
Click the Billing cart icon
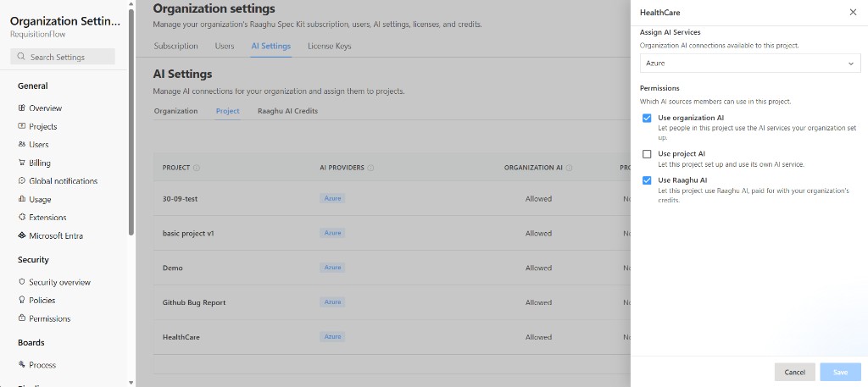coord(21,163)
